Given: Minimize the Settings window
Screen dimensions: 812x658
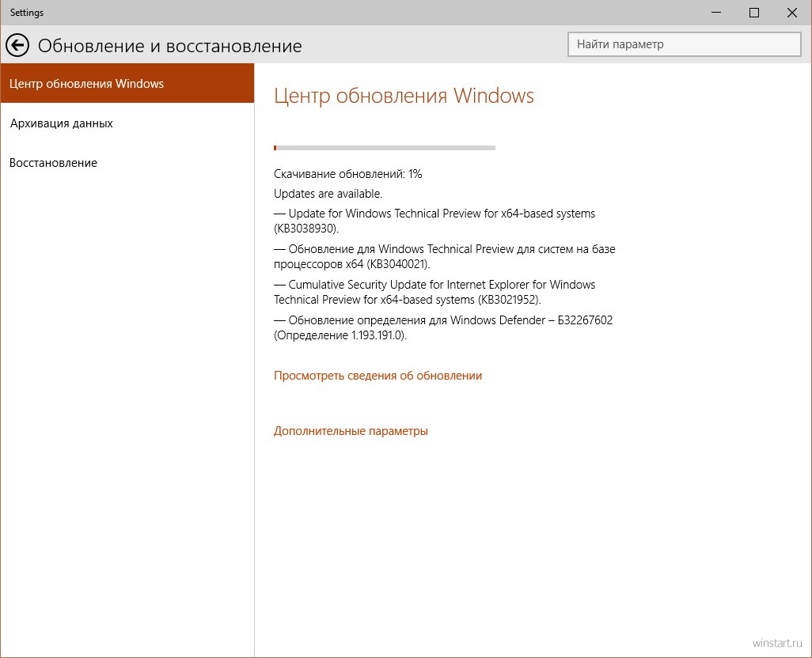Looking at the screenshot, I should click(716, 13).
